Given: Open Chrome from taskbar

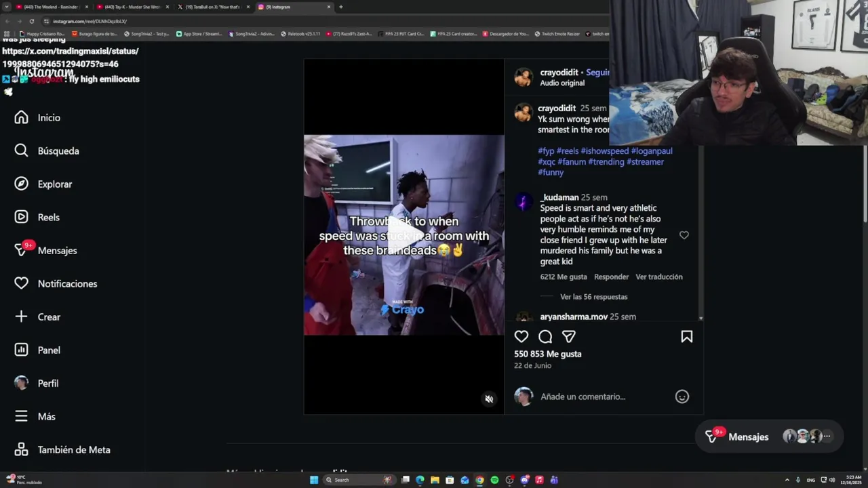Looking at the screenshot, I should (x=479, y=480).
